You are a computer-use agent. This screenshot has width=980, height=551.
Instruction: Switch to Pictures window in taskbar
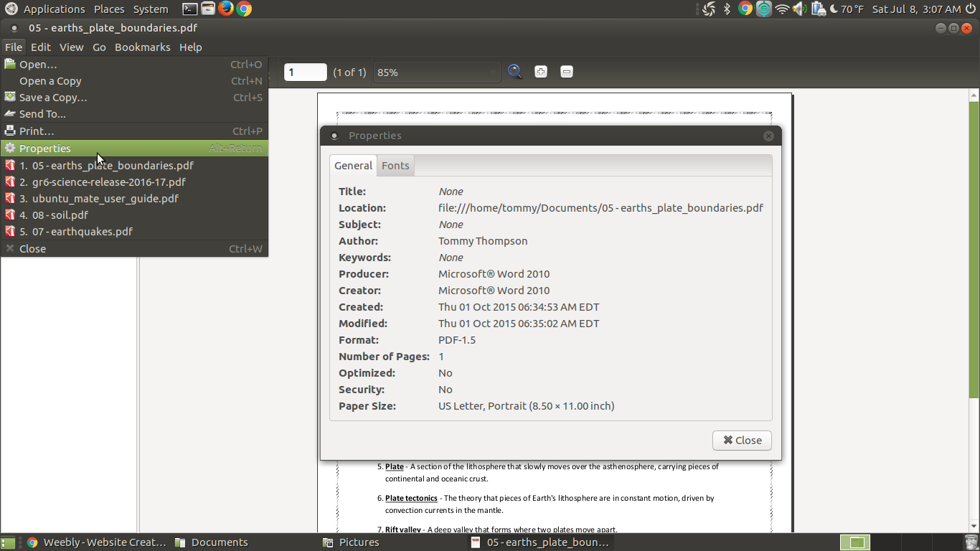click(x=352, y=542)
